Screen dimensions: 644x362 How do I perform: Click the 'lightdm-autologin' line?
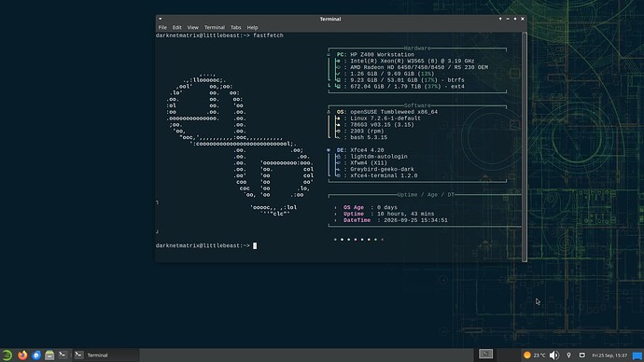point(379,157)
